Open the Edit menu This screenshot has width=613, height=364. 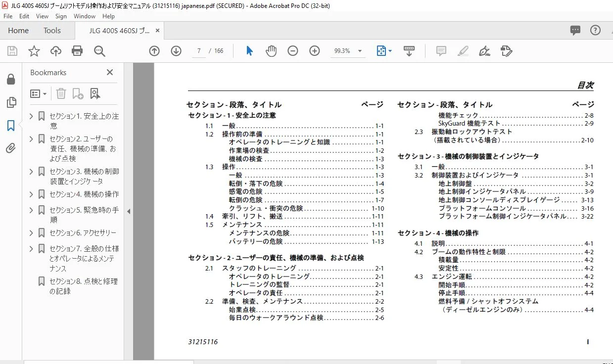tap(24, 16)
